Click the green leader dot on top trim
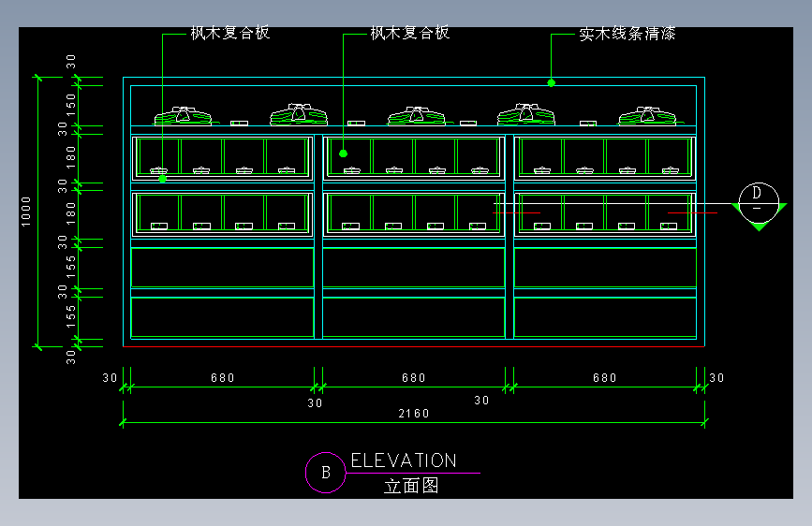The height and width of the screenshot is (526, 812). coord(551,83)
